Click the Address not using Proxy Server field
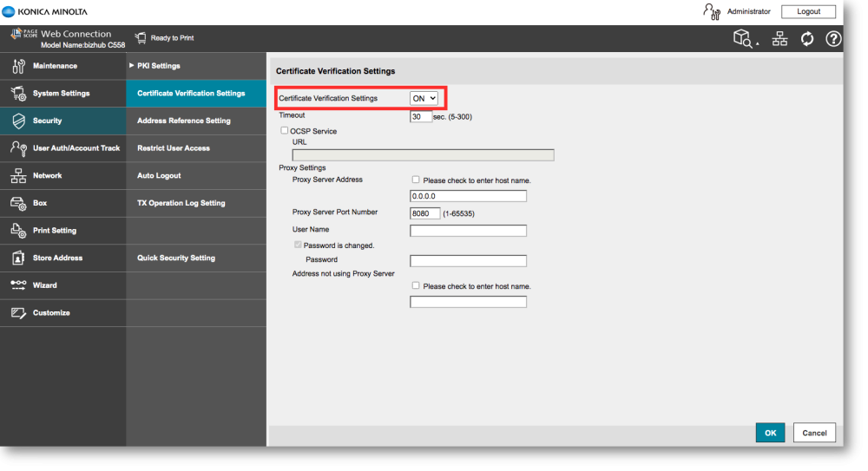This screenshot has height=471, width=868. pyautogui.click(x=469, y=302)
